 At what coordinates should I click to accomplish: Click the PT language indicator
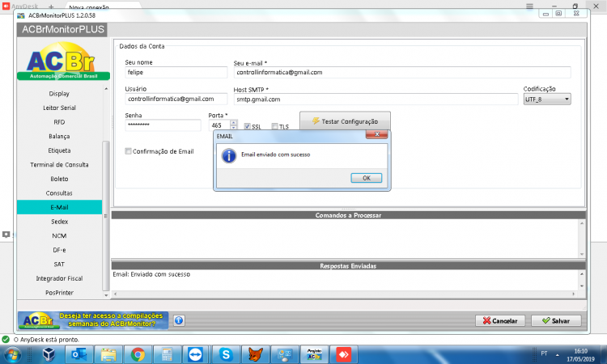[544, 353]
